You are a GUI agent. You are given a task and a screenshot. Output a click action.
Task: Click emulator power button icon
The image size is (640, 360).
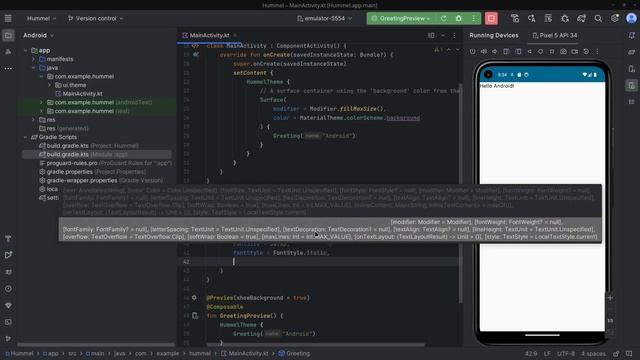(473, 51)
